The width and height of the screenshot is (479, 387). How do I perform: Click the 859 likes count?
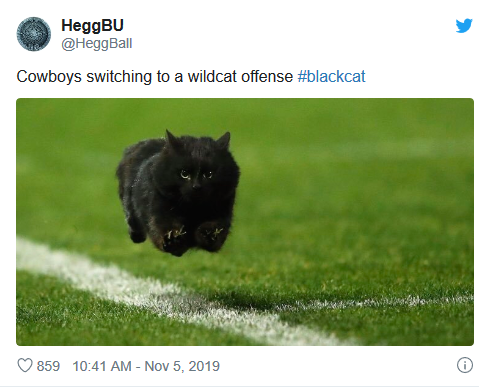pyautogui.click(x=48, y=366)
